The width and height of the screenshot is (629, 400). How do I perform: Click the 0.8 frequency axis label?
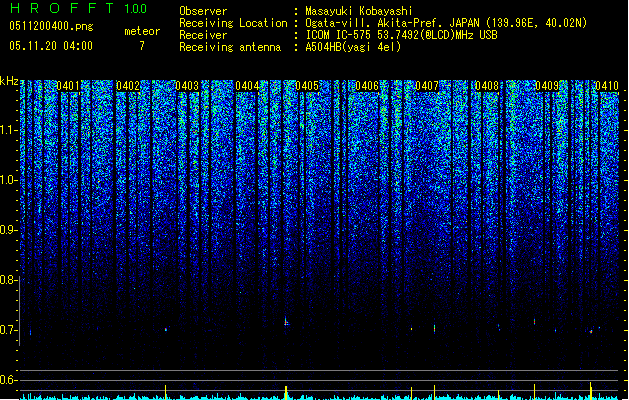(x=8, y=280)
